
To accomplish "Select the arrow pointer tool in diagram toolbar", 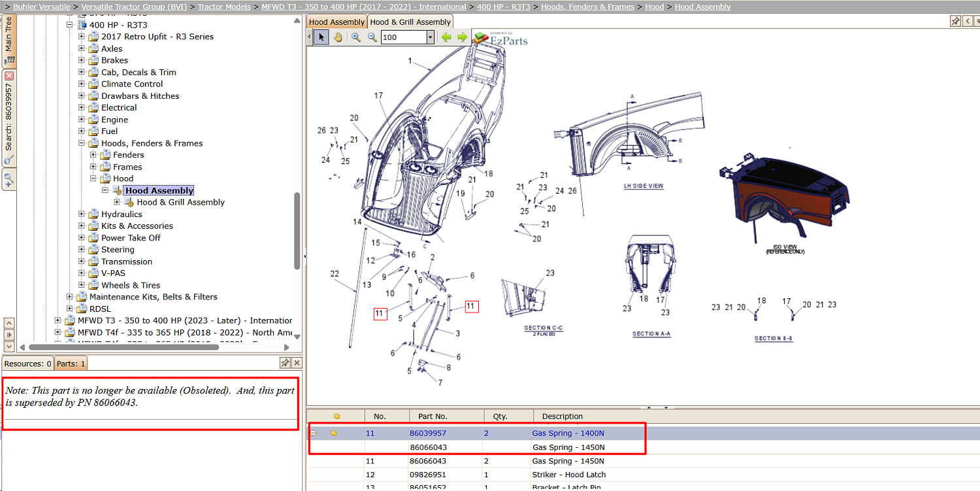I will (x=320, y=37).
